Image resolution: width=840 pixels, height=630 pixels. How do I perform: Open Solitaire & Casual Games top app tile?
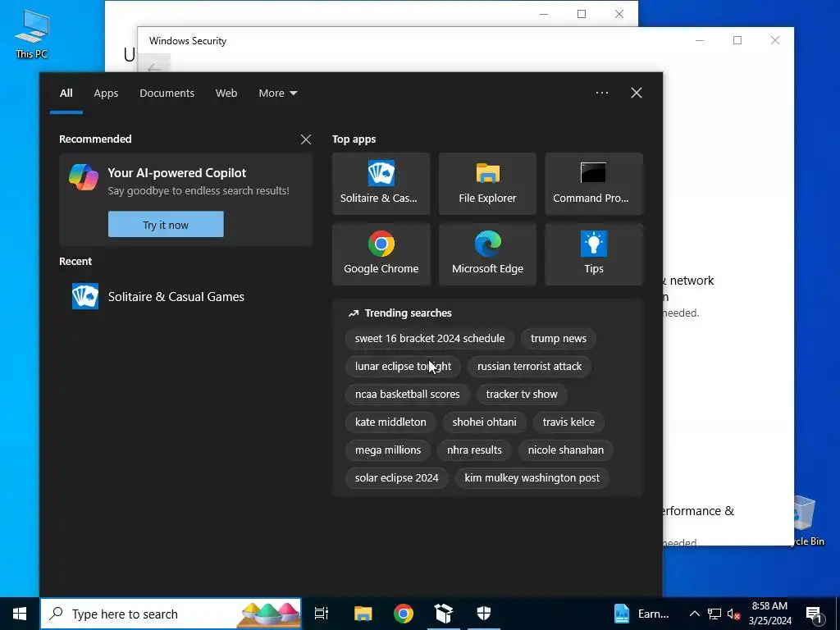pos(381,184)
